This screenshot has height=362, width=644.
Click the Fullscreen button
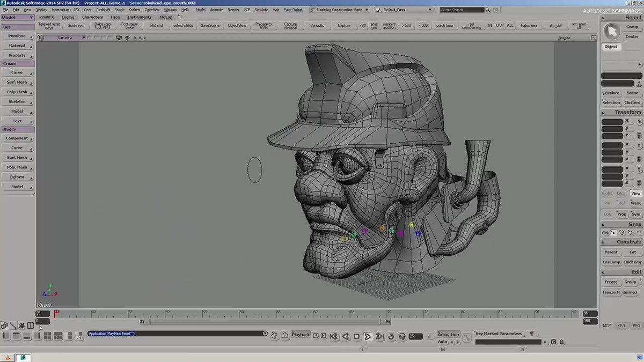pyautogui.click(x=529, y=25)
